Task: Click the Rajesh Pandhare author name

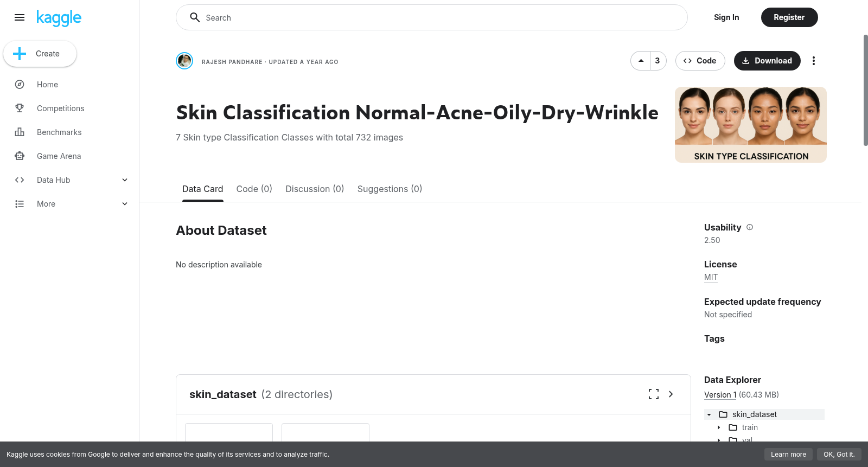Action: click(232, 62)
